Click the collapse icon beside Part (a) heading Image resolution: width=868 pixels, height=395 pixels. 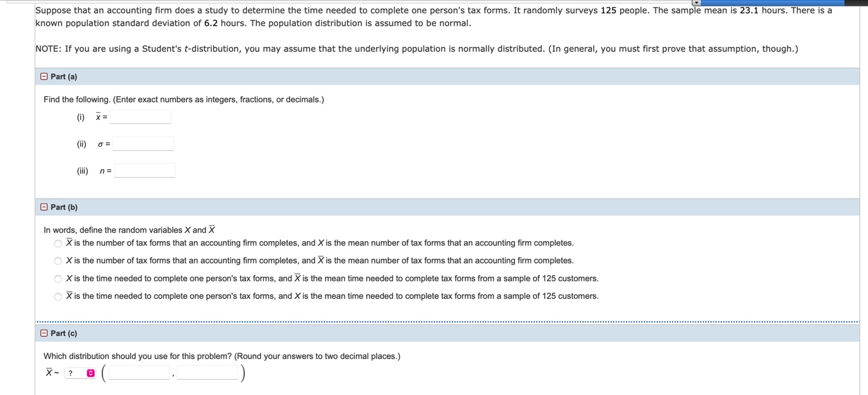44,76
